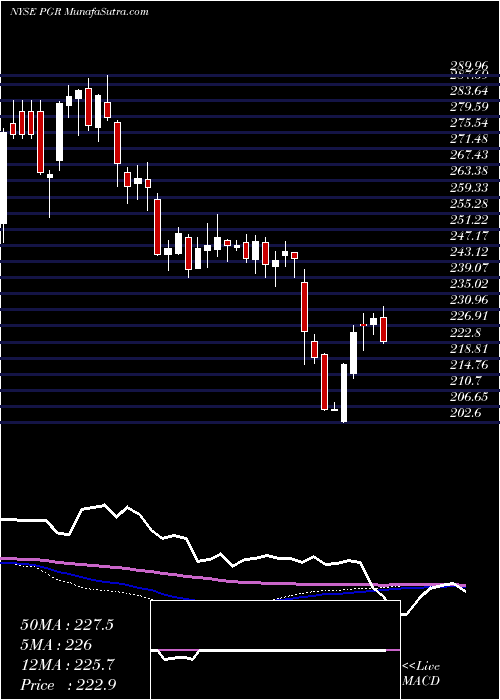Click the 214.76 price axis label
Viewport: 500px width, 700px height.
(x=469, y=365)
